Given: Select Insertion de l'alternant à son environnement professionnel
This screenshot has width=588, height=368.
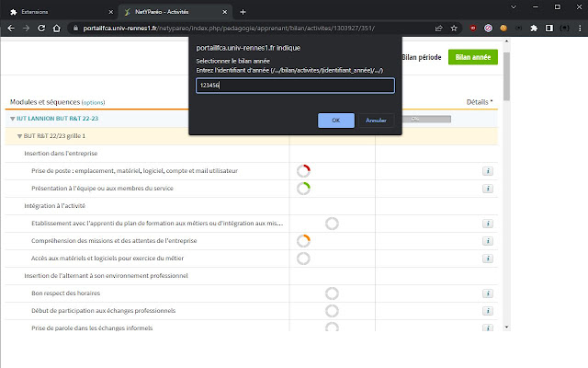Looking at the screenshot, I should 107,276.
